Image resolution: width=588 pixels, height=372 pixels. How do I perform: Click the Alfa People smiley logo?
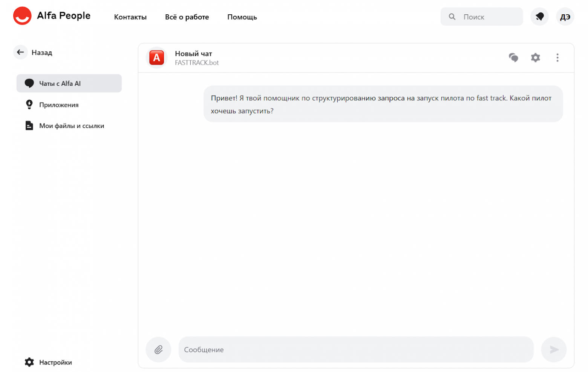(x=22, y=16)
